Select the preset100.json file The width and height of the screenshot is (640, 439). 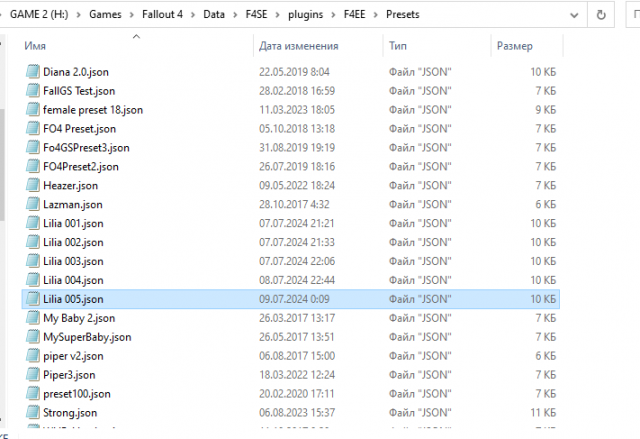[77, 394]
